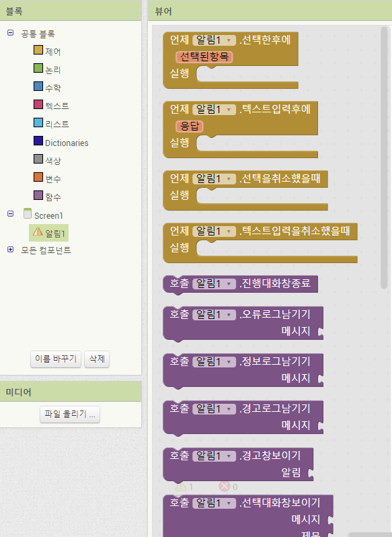This screenshot has width=392, height=537.
Task: Open 알림1 dropdown in 정보로그남기기 block
Action: pyautogui.click(x=214, y=361)
